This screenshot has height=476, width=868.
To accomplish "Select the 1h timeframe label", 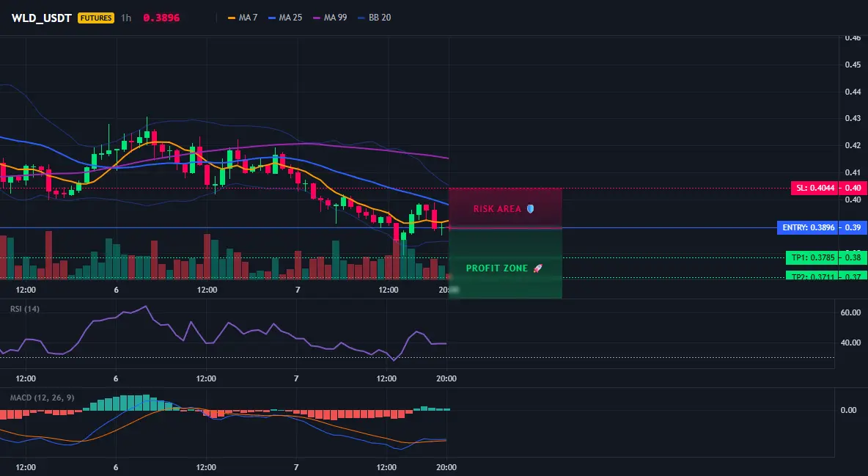I will [x=126, y=18].
